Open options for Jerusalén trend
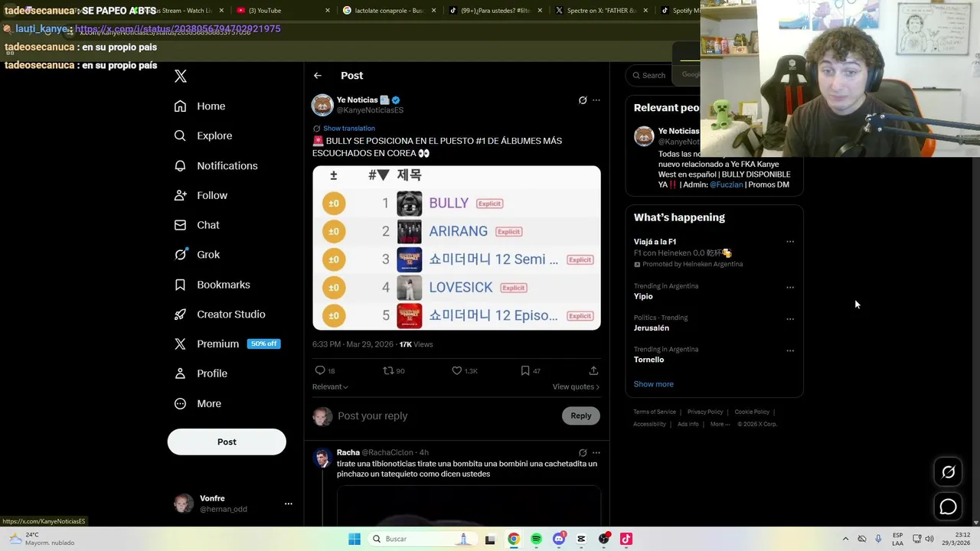This screenshot has height=551, width=980. click(790, 319)
